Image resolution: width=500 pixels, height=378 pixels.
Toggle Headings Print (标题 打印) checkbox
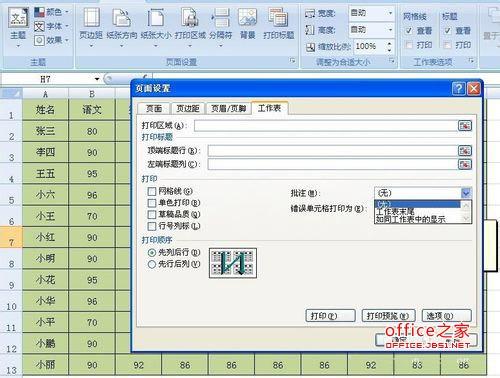[x=448, y=45]
